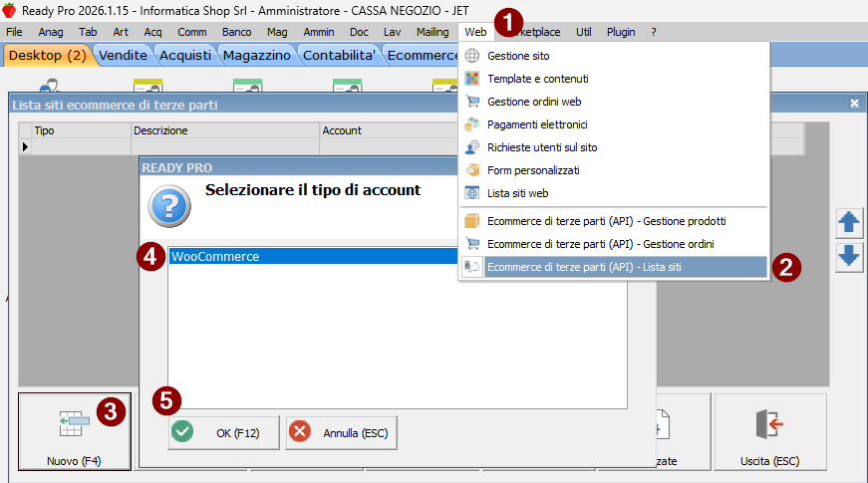Choose Ecommerce di terze parti Gestione ordini

600,243
